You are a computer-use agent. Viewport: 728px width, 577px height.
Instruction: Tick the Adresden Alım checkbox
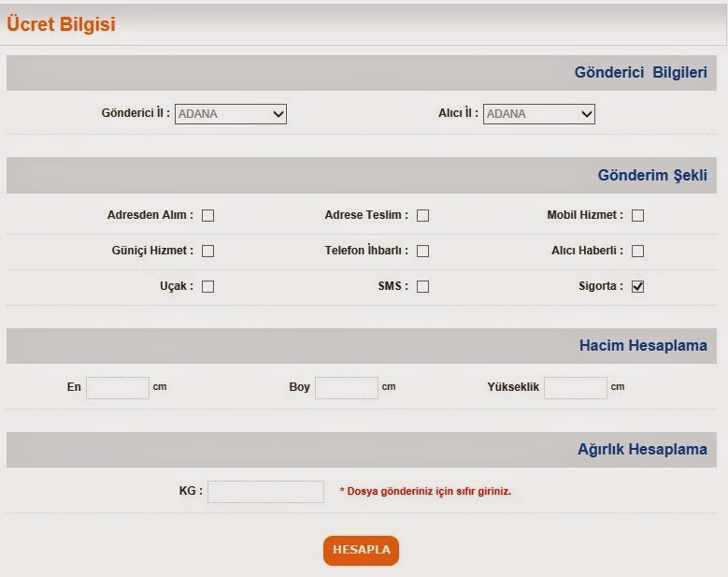click(x=208, y=216)
